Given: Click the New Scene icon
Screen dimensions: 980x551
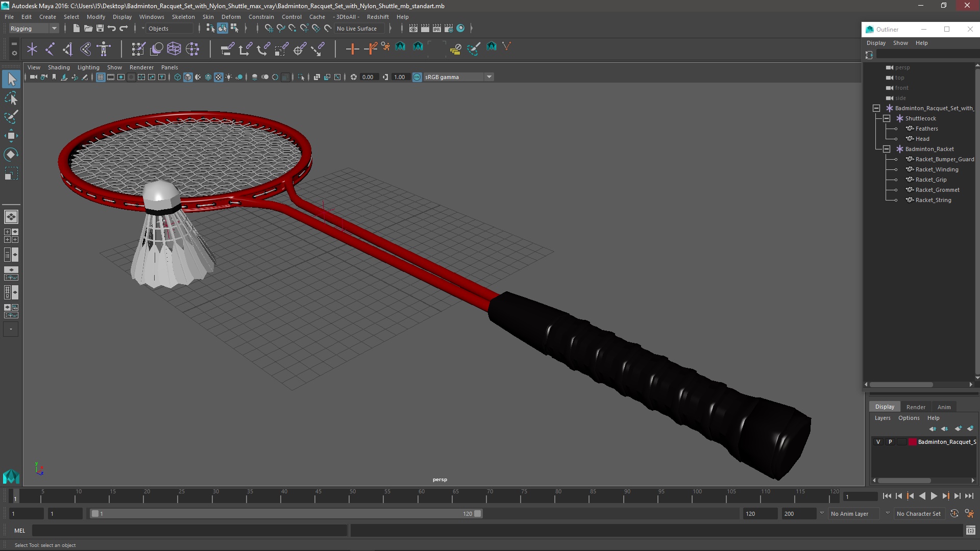Looking at the screenshot, I should 76,29.
